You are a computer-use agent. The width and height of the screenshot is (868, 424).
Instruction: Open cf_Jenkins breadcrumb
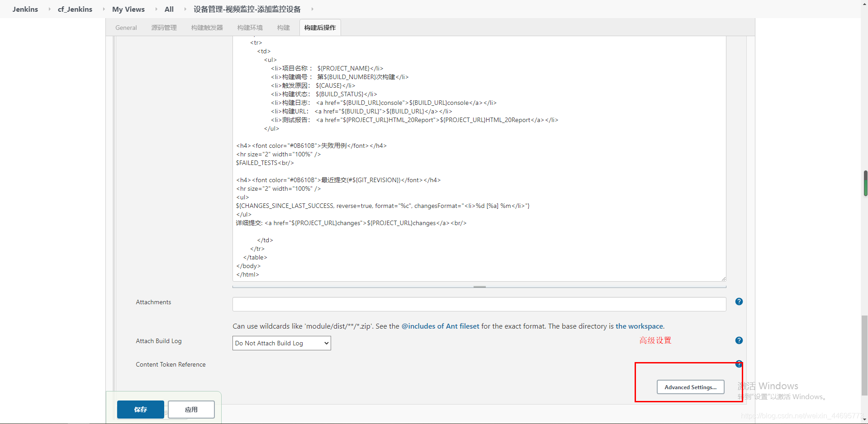(75, 9)
